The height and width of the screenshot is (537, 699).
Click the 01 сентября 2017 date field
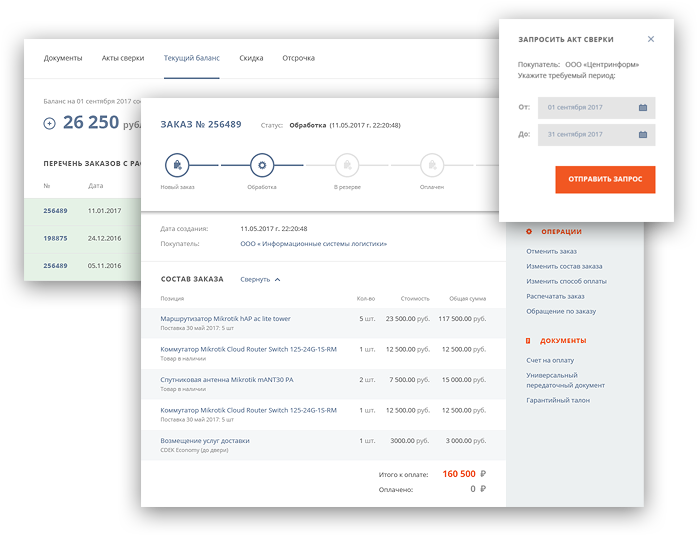596,107
